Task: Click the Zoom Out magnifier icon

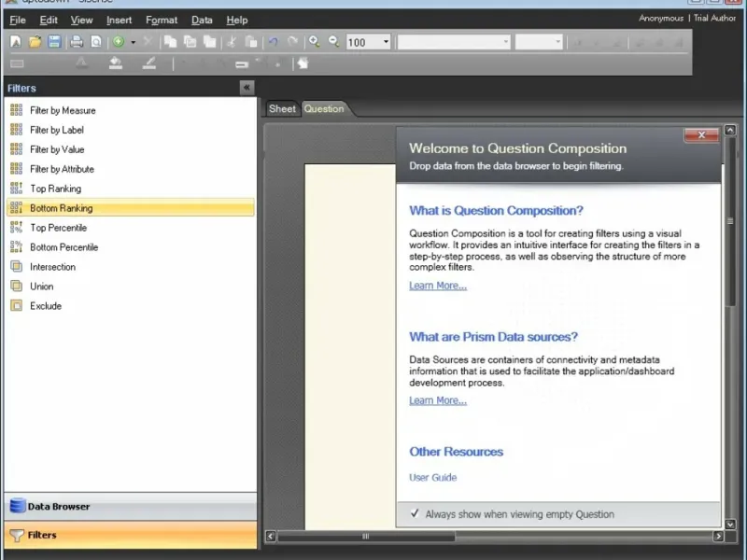Action: pyautogui.click(x=334, y=42)
